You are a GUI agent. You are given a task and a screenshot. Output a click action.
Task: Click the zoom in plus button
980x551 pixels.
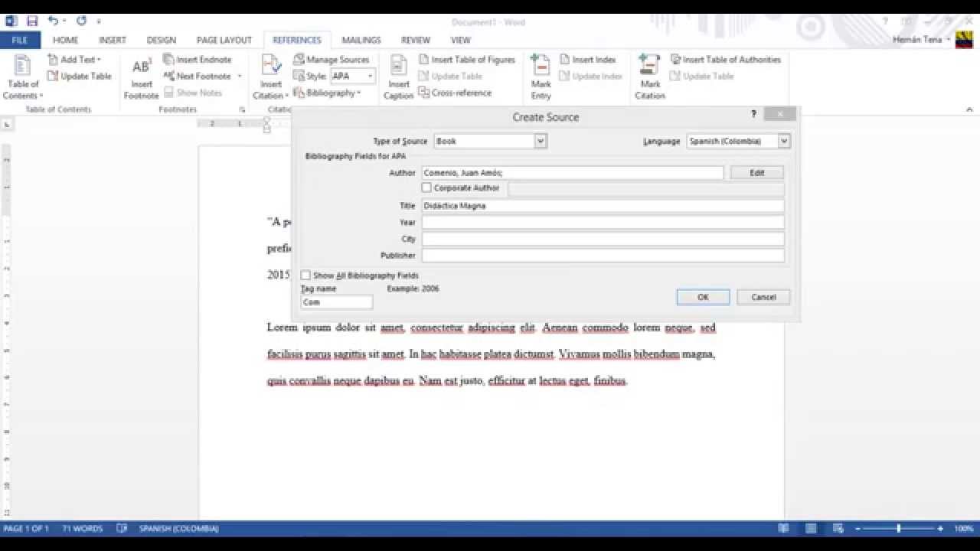click(x=940, y=528)
